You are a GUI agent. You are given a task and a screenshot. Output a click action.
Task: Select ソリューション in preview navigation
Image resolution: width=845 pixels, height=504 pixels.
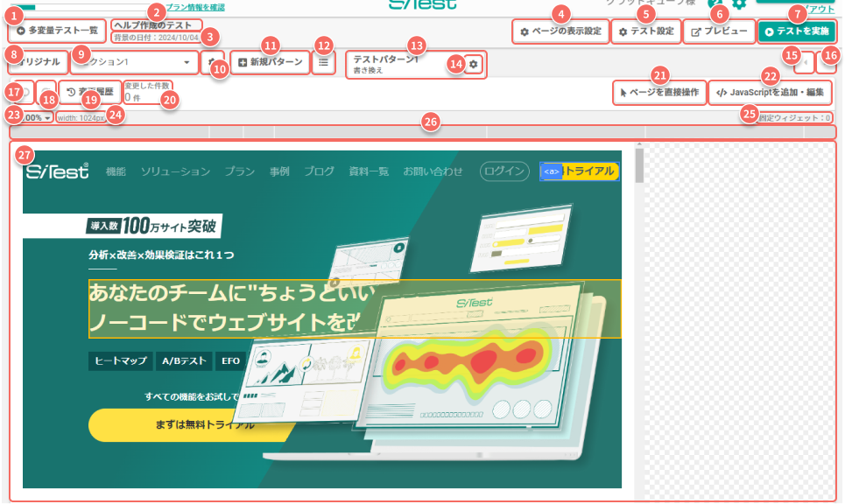click(x=176, y=171)
